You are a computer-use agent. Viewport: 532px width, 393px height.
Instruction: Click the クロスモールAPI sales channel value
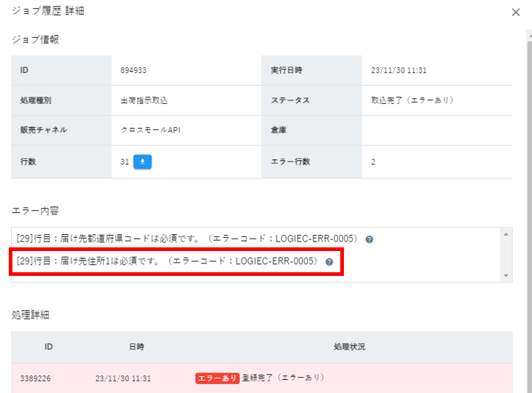pyautogui.click(x=151, y=130)
